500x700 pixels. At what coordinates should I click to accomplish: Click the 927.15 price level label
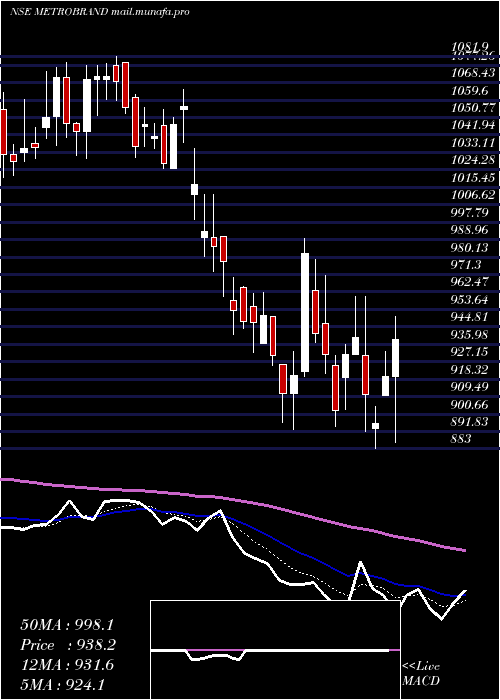(x=470, y=351)
